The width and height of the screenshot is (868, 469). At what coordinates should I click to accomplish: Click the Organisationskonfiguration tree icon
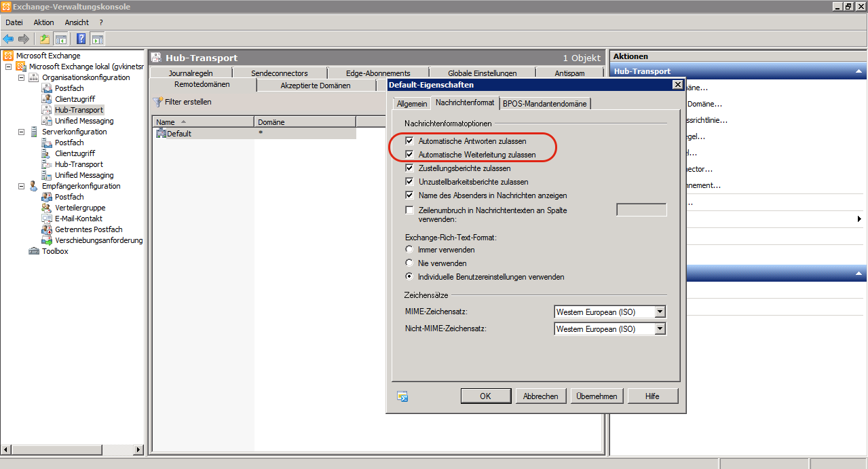click(x=34, y=77)
